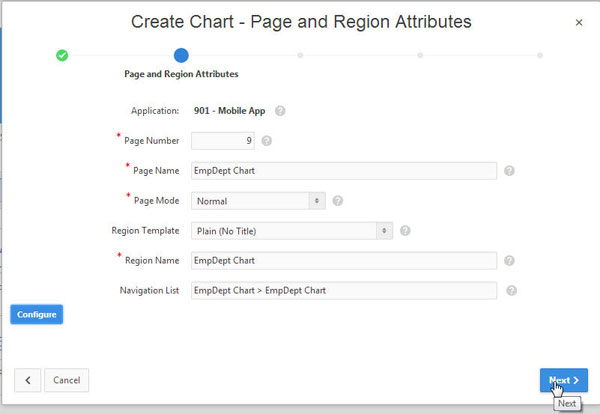Go back with the left chevron button
600x414 pixels.
(x=28, y=380)
